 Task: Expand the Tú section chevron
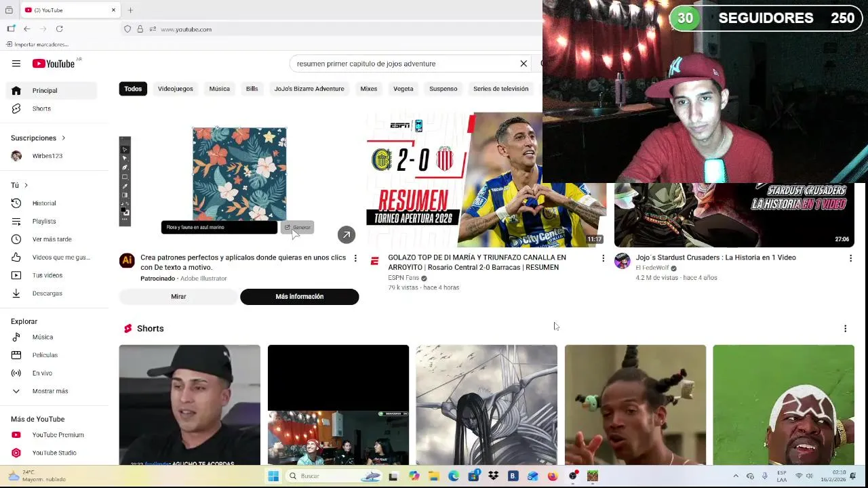pos(26,185)
